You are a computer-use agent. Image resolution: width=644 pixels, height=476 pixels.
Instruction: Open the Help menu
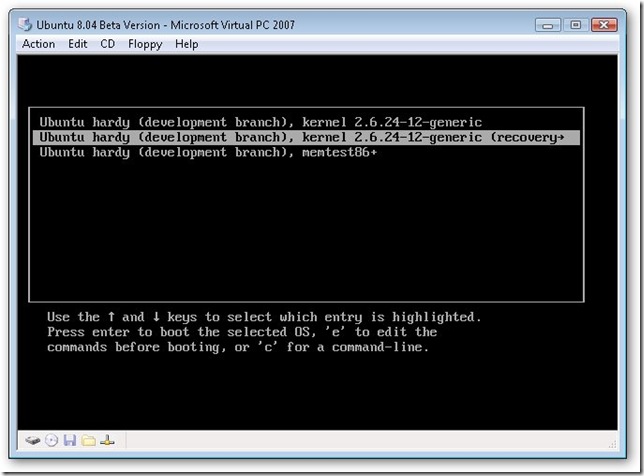coord(187,44)
